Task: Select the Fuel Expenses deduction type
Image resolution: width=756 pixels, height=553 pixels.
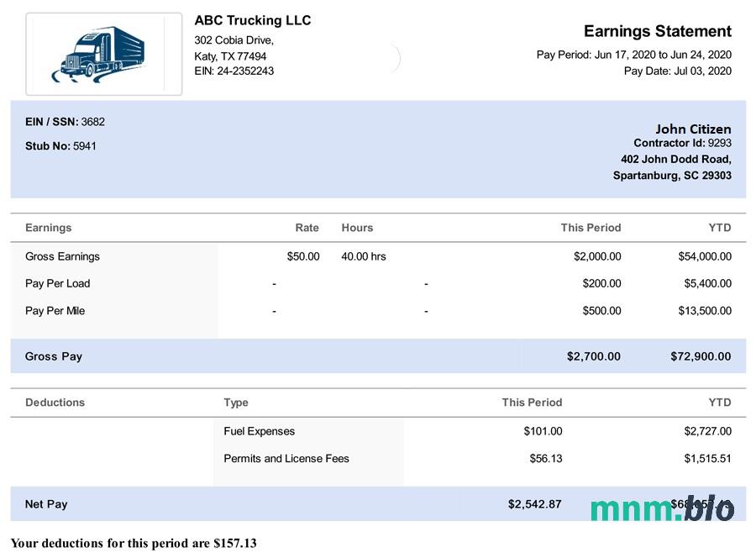Action: (259, 431)
